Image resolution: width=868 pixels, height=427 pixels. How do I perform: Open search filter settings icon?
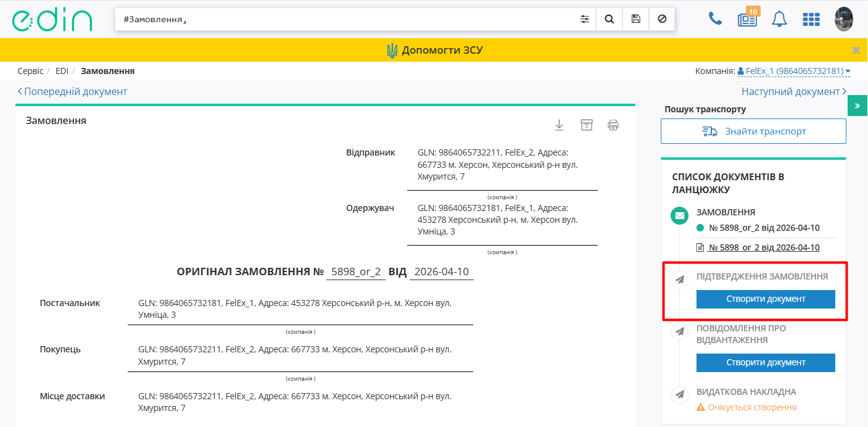coord(585,19)
